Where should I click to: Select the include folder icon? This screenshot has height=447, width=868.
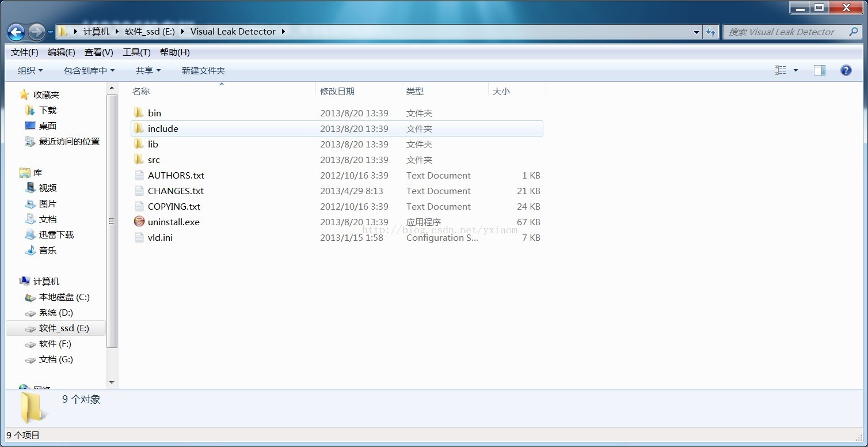click(x=139, y=128)
